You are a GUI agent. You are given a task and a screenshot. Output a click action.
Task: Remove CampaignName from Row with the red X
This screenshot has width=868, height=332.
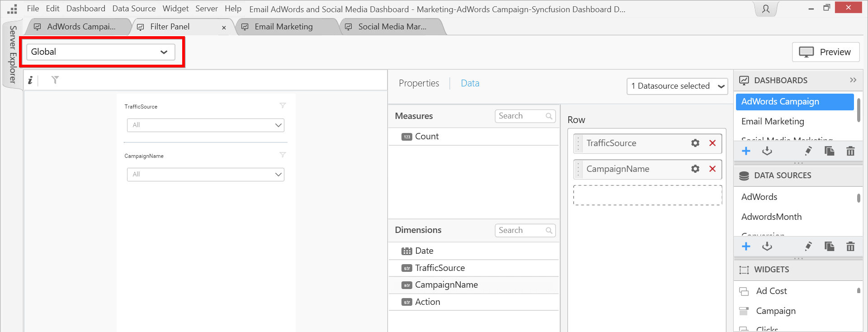point(712,169)
